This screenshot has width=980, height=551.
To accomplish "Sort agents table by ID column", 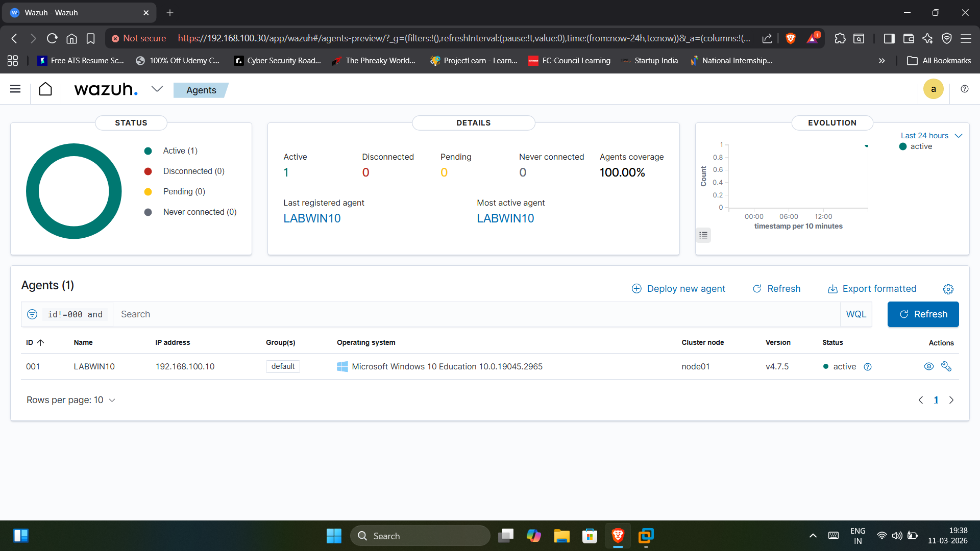I will tap(35, 342).
